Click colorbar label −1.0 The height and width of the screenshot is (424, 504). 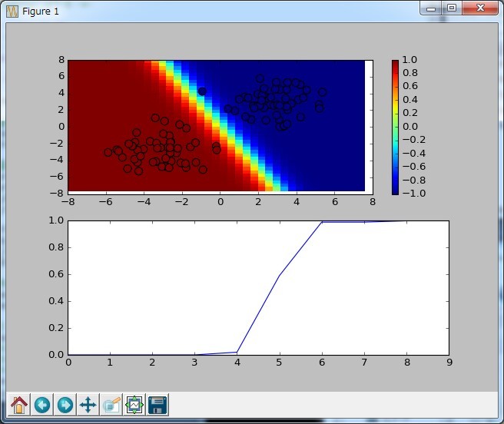coord(413,194)
